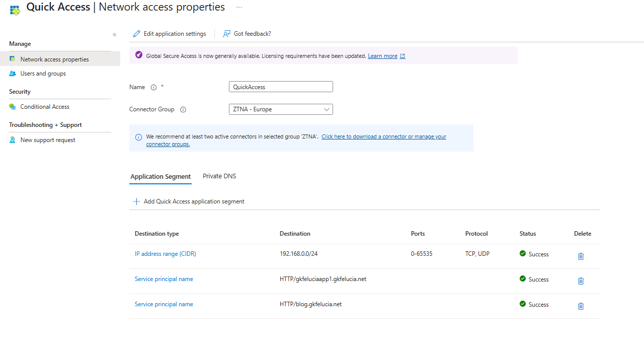Click the link to download a connector
Screen dimensions: 644x347
click(x=383, y=136)
